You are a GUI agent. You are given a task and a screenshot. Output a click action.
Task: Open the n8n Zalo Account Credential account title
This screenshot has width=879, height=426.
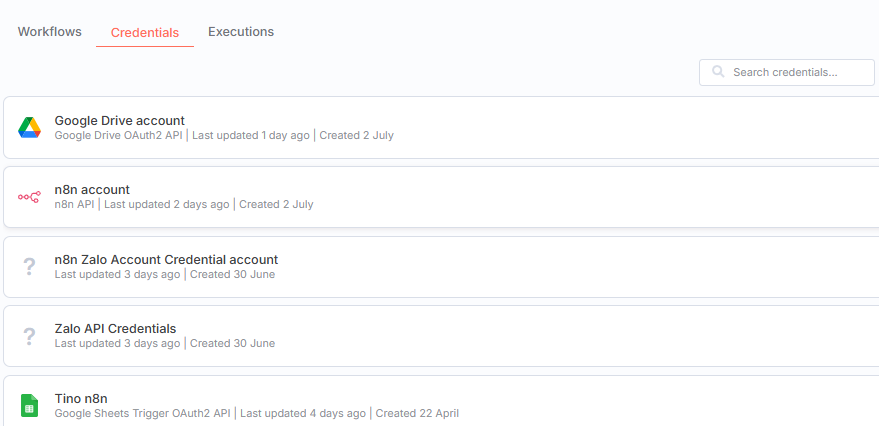click(166, 260)
